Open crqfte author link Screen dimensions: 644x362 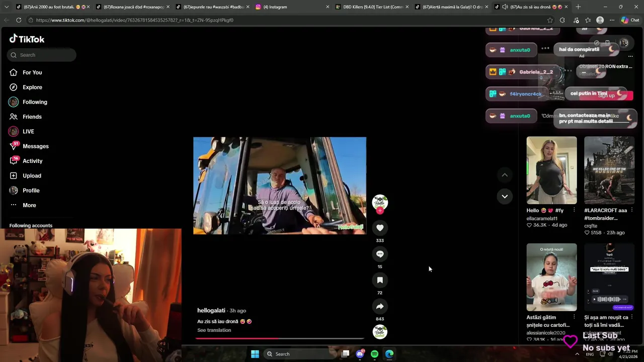coord(591,226)
